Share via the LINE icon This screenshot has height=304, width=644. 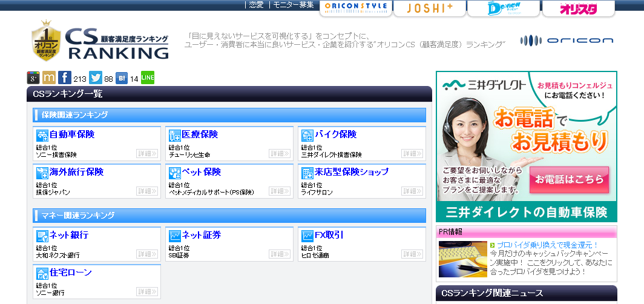[148, 78]
